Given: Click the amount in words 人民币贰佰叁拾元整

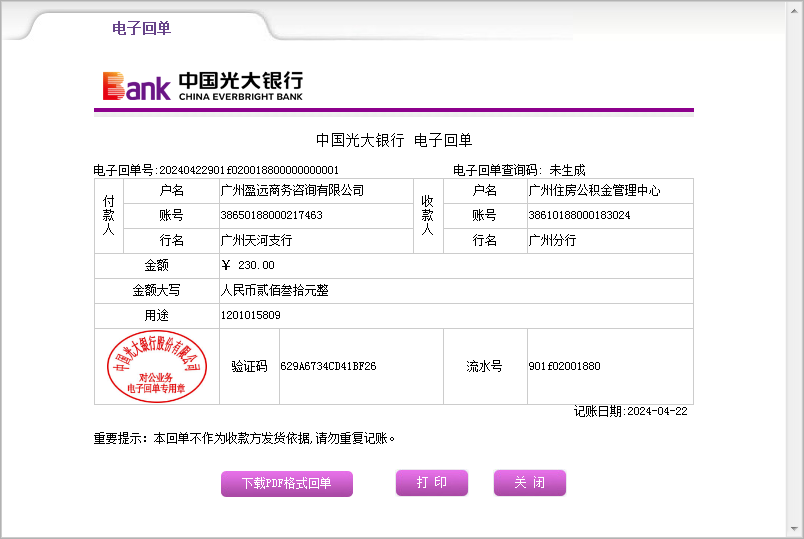Looking at the screenshot, I should [x=274, y=290].
